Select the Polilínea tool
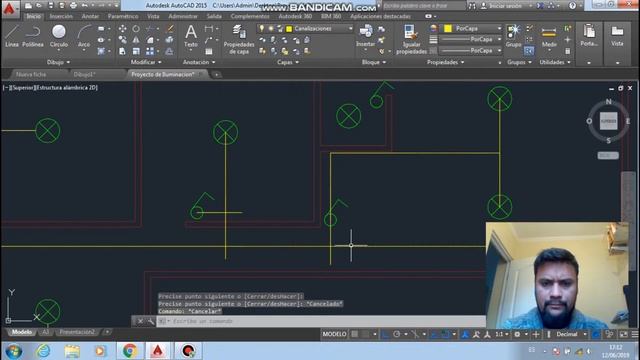This screenshot has width=640, height=360. (x=33, y=36)
